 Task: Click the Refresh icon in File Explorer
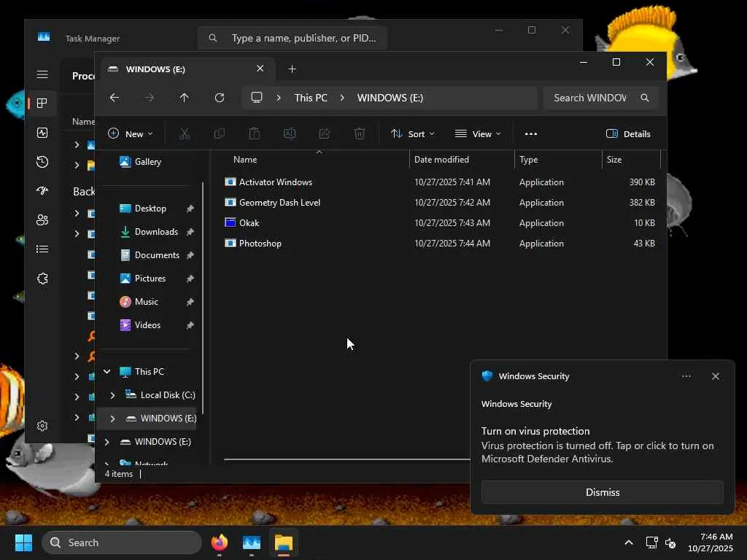coord(220,98)
